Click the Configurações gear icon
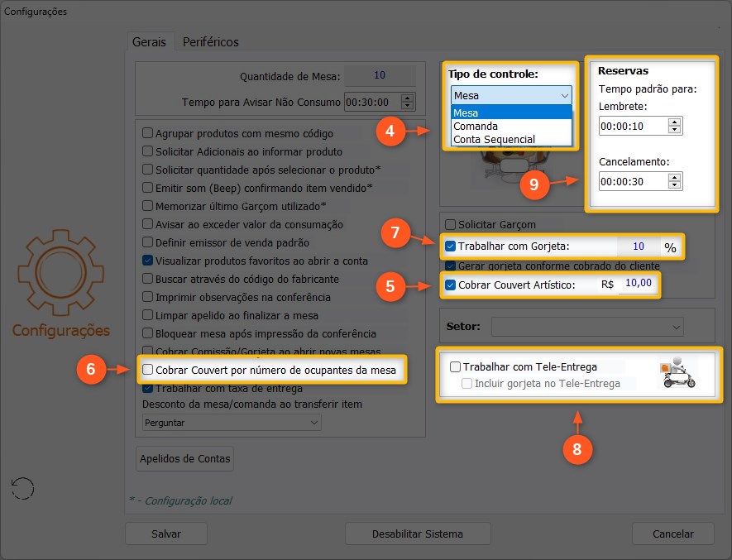The width and height of the screenshot is (732, 560). (x=60, y=275)
